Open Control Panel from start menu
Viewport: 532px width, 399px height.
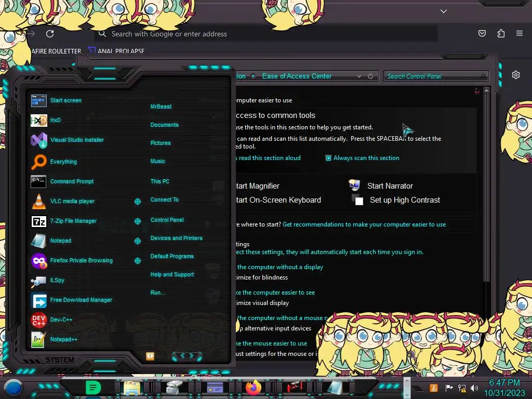[x=167, y=220]
